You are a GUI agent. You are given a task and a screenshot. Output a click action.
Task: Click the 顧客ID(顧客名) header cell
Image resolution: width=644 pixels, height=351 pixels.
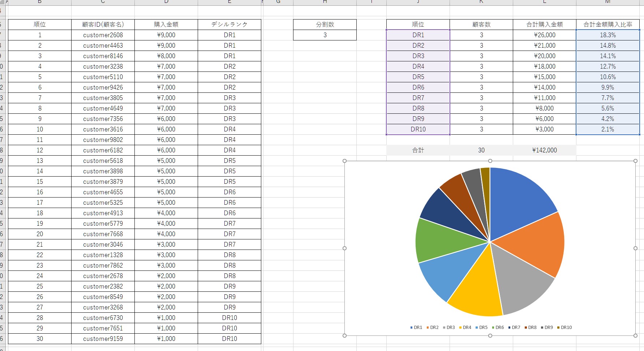(103, 25)
